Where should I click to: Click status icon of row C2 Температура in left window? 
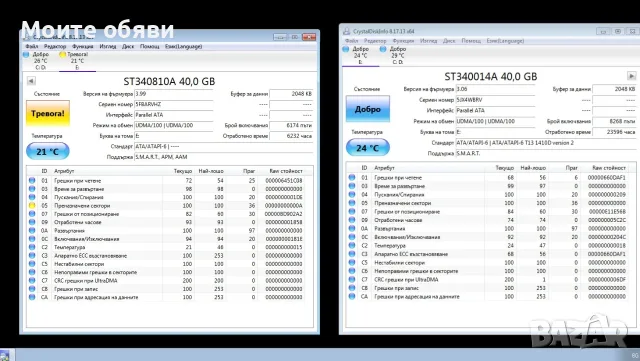32,247
